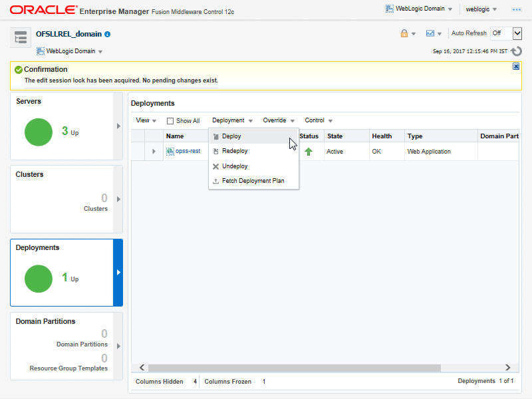
Task: Open the View menu
Action: click(146, 120)
